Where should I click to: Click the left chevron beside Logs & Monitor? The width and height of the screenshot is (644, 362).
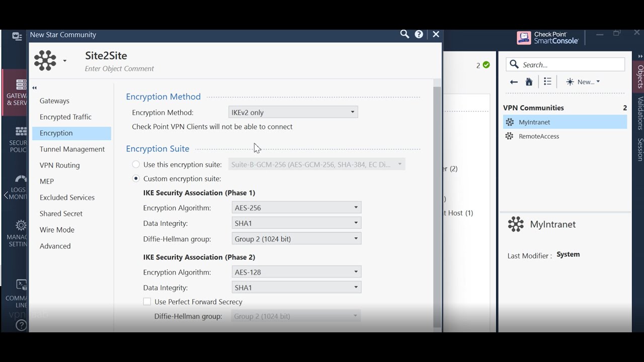click(6, 195)
